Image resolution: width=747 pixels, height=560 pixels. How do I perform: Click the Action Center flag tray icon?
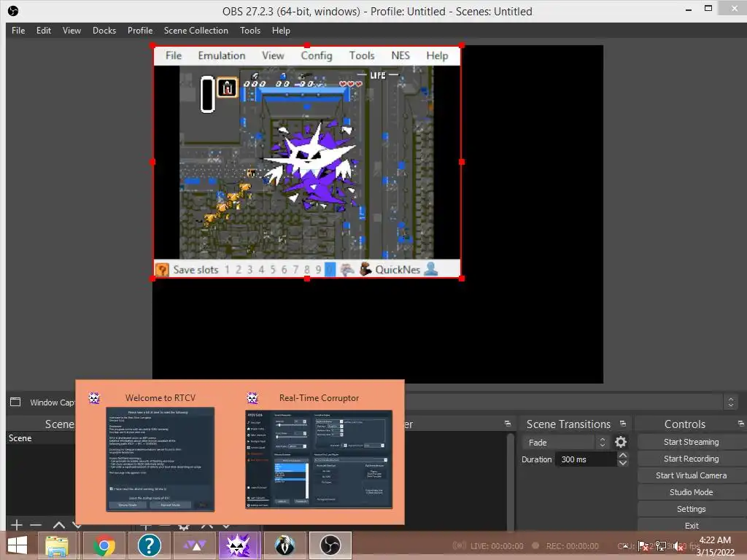pyautogui.click(x=643, y=545)
